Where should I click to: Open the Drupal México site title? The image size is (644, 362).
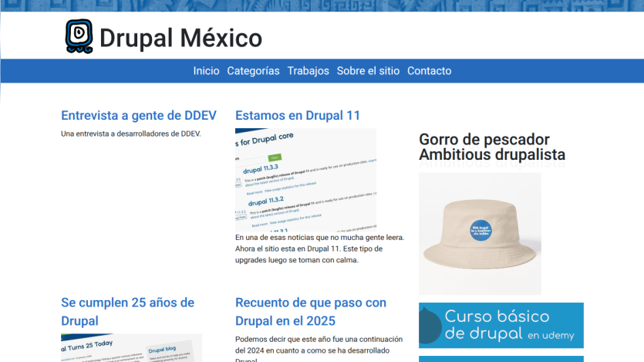(180, 39)
